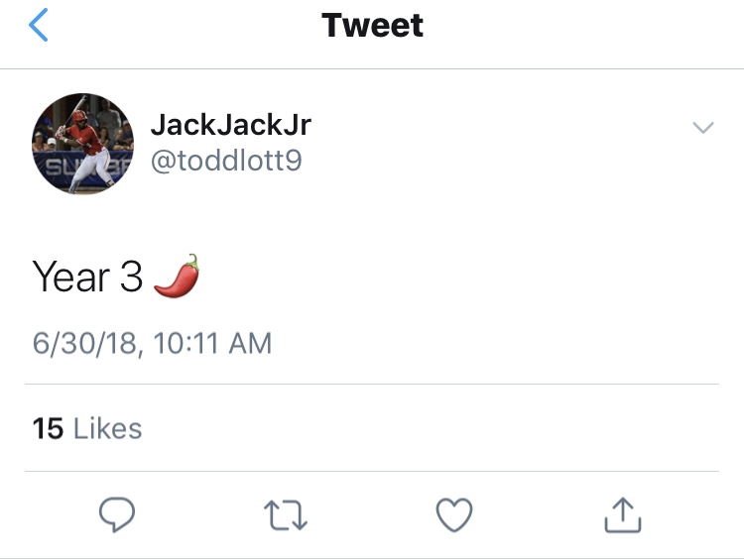Viewport: 744px width, 560px height.
Task: Open the share sheet icon
Action: (x=623, y=513)
